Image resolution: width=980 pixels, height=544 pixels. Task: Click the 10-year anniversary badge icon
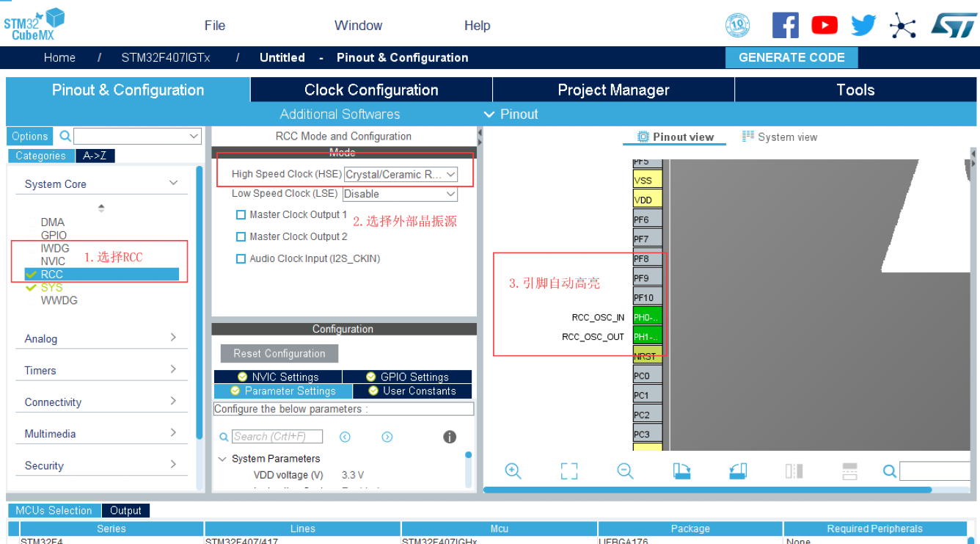737,26
